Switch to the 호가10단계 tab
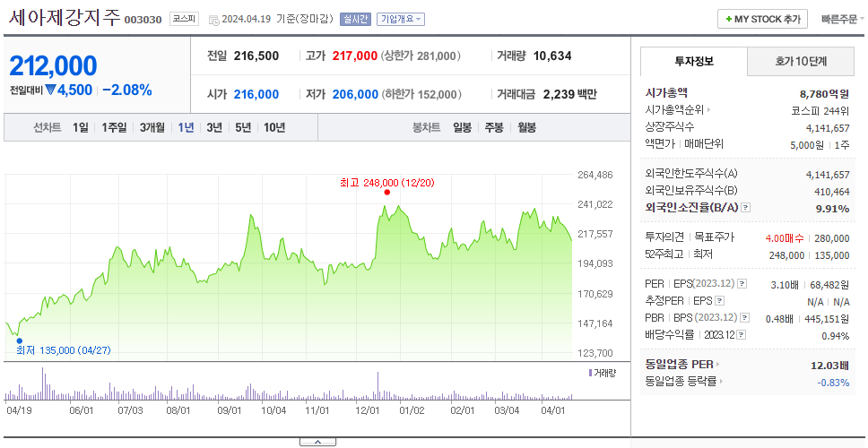Viewport: 868px width, 448px height. coord(801,62)
